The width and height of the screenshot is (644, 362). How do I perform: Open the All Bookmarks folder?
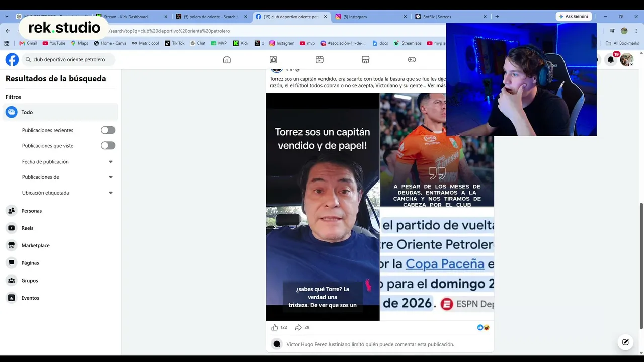(622, 43)
